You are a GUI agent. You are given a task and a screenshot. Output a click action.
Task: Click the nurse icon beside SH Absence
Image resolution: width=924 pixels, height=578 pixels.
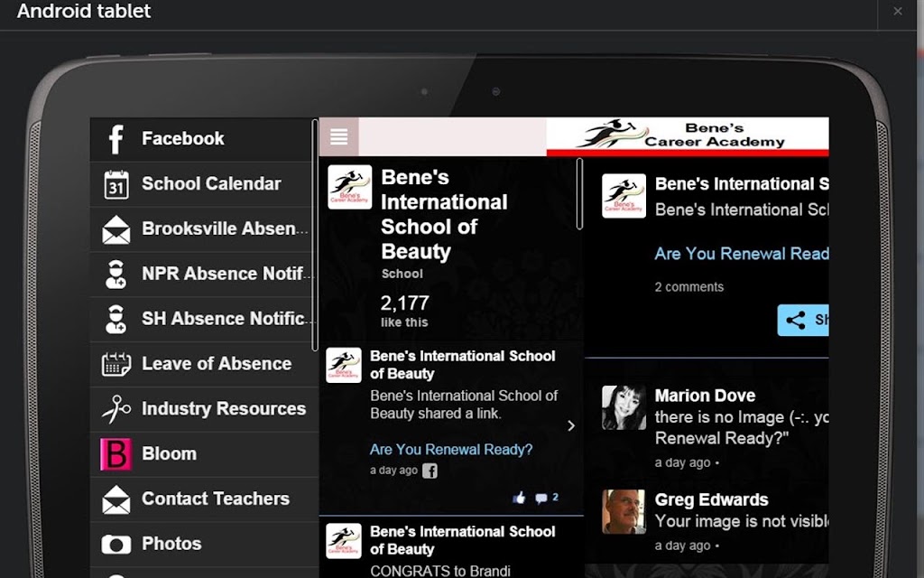pyautogui.click(x=116, y=319)
